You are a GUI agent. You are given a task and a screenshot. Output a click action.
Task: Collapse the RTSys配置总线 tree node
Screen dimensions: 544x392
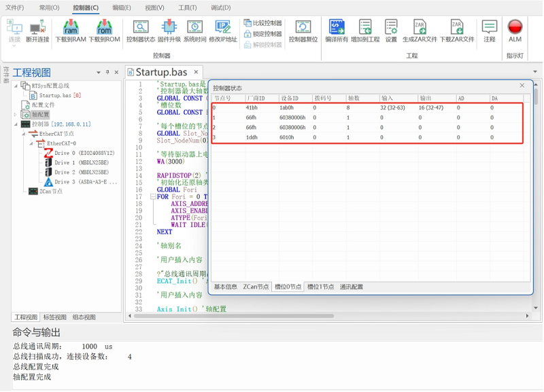click(x=16, y=86)
